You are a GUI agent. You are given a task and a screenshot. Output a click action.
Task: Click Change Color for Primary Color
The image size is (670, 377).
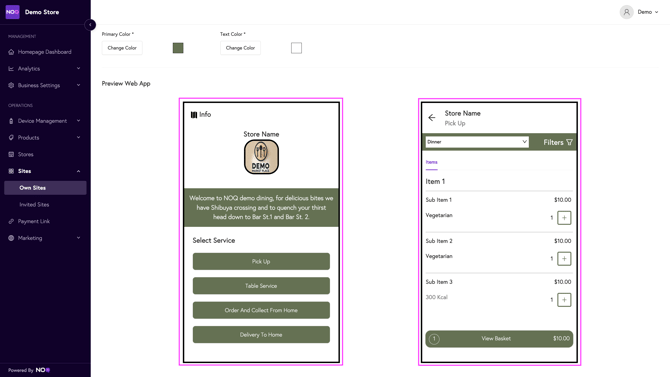(x=122, y=48)
